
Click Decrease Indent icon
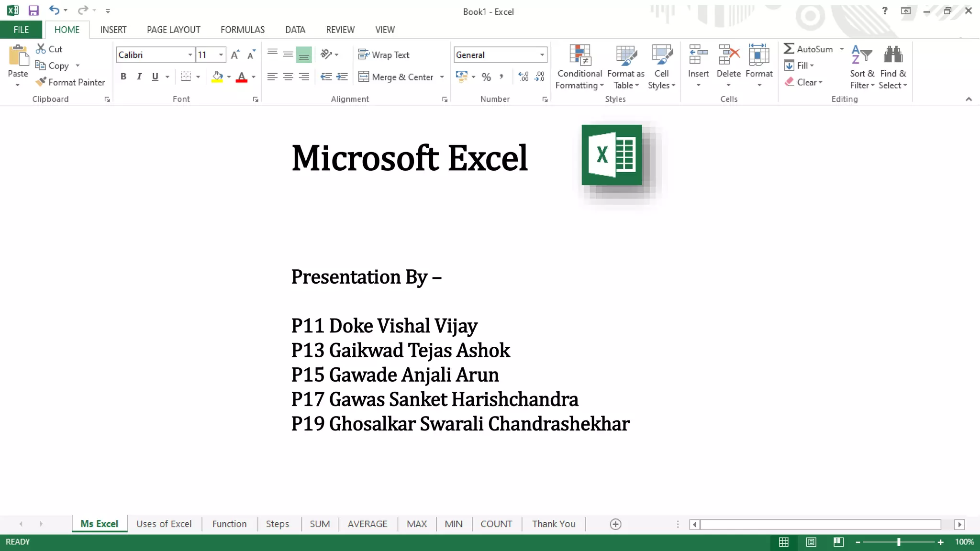[326, 77]
